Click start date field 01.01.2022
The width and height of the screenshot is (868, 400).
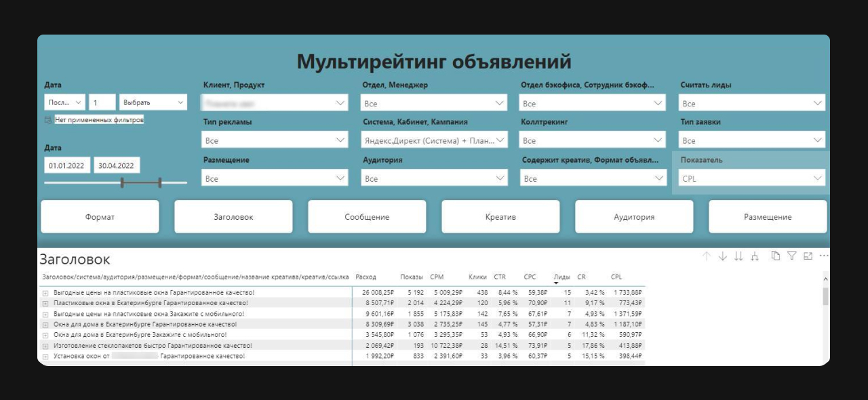click(67, 165)
